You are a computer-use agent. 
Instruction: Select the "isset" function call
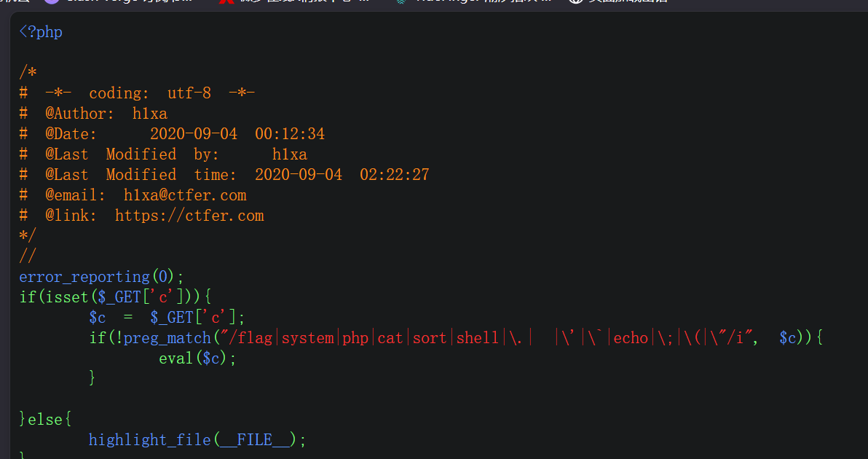coord(68,297)
